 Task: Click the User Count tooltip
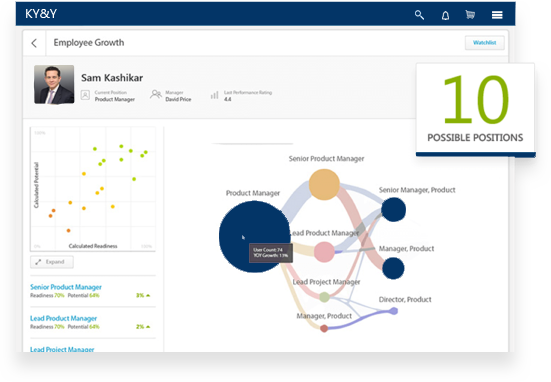(x=271, y=252)
